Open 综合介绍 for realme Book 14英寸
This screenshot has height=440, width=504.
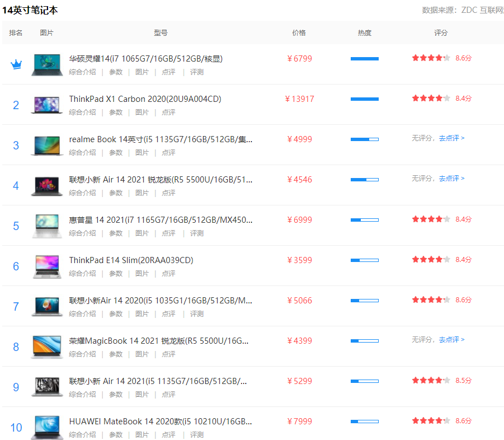tap(82, 152)
